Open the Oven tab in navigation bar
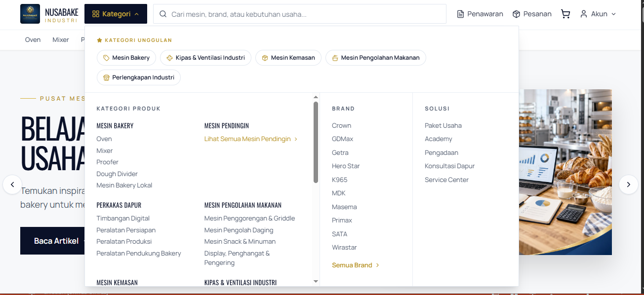The height and width of the screenshot is (295, 644). [33, 39]
